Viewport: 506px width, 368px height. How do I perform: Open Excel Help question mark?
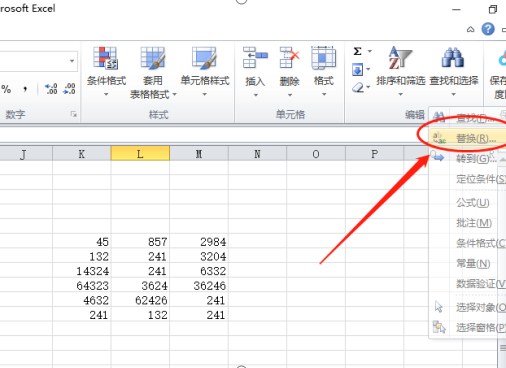pos(488,29)
